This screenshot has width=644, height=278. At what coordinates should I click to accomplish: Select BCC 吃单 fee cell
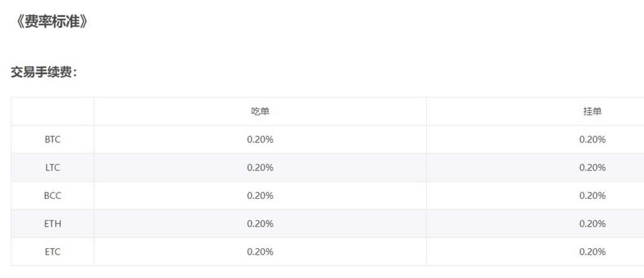pyautogui.click(x=260, y=196)
